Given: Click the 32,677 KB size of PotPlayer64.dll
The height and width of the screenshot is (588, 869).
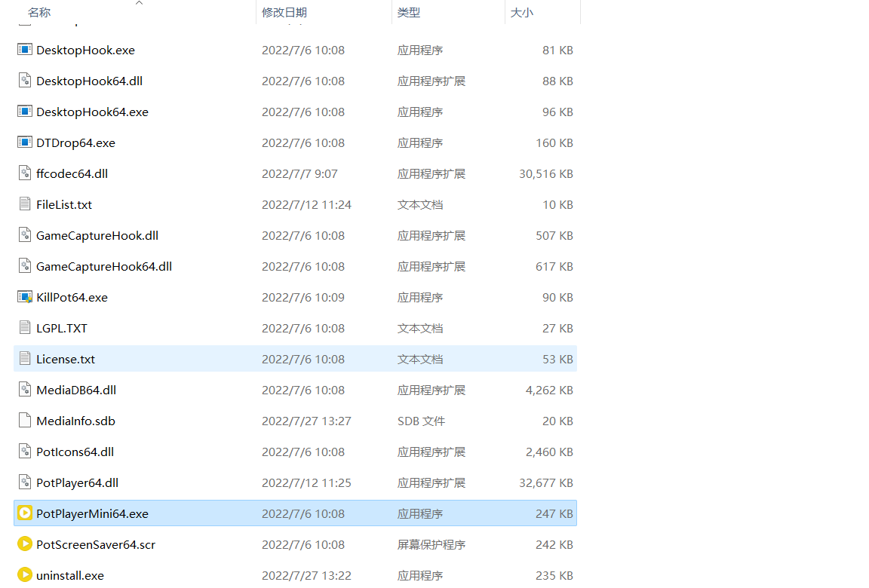Looking at the screenshot, I should pos(546,482).
